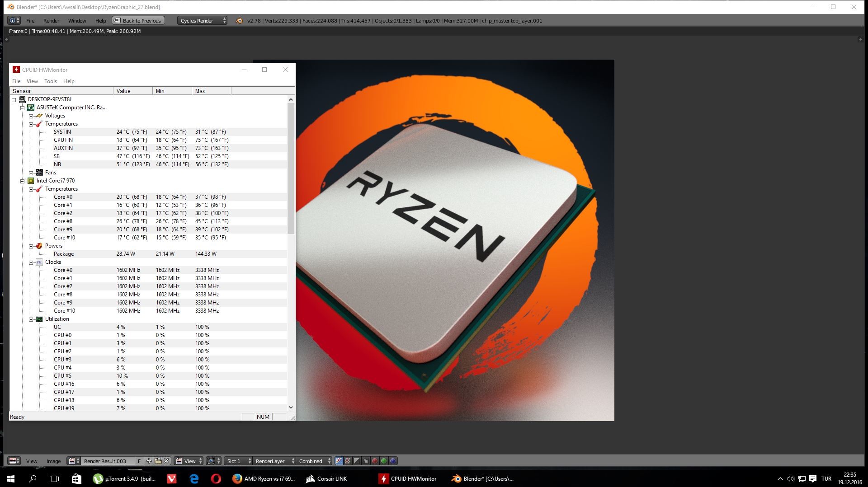
Task: Open image editor View menu
Action: 32,461
